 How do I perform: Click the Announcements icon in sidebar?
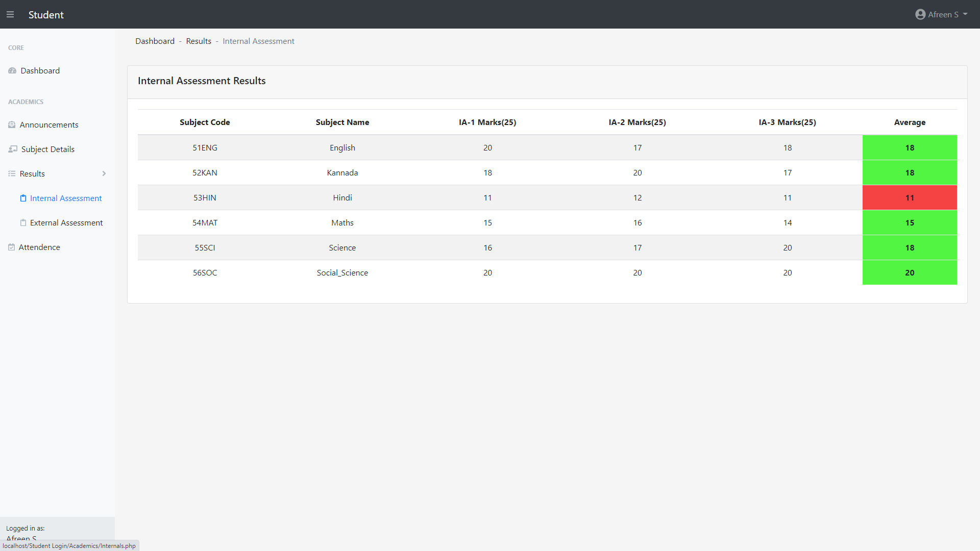(12, 125)
